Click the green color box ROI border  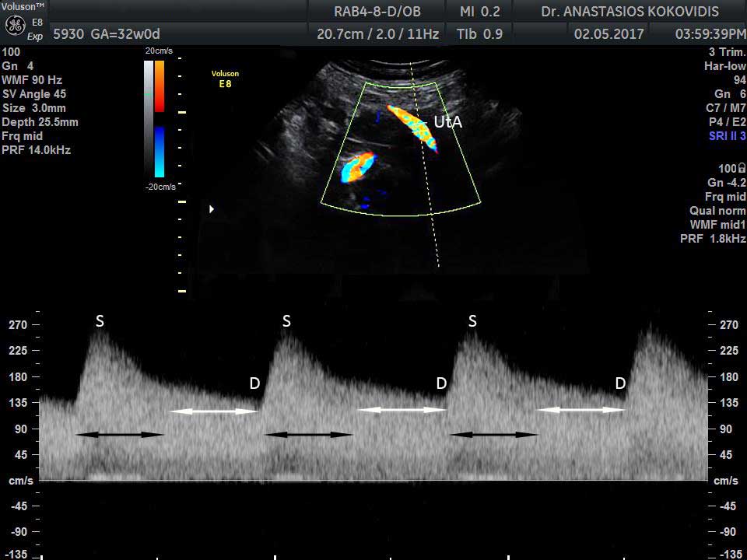click(401, 149)
